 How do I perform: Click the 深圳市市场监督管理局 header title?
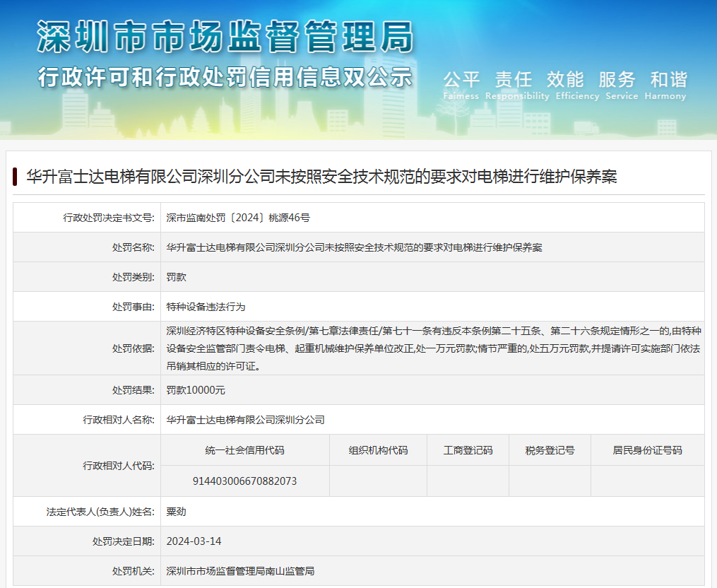click(225, 37)
